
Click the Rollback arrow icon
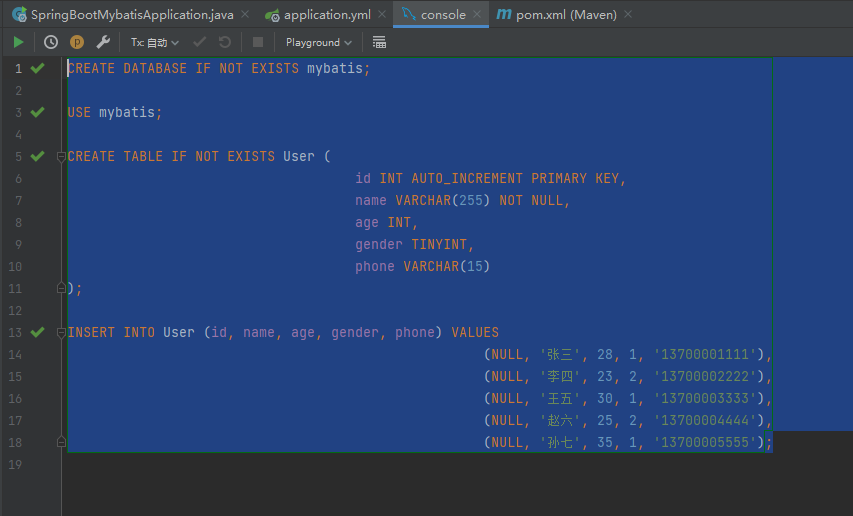(x=225, y=42)
